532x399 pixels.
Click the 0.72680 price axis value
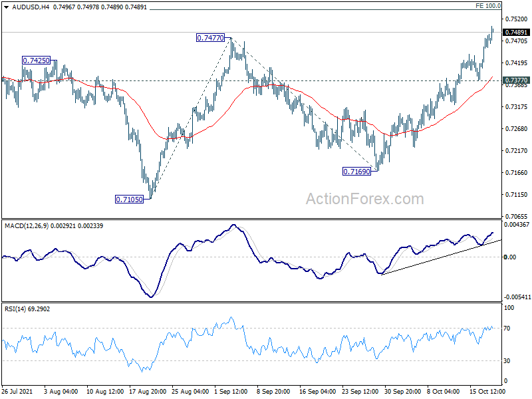coord(517,128)
